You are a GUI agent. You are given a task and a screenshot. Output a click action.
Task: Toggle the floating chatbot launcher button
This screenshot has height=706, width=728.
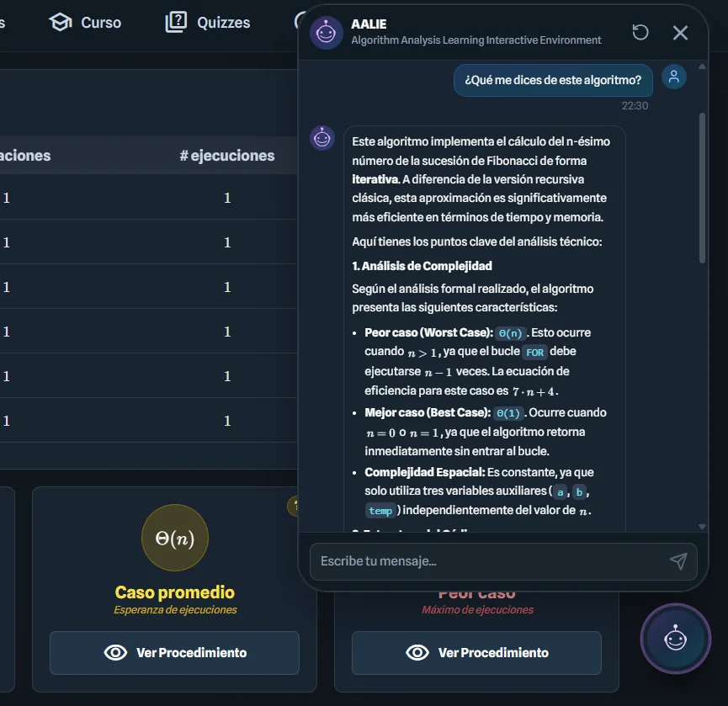click(x=675, y=638)
